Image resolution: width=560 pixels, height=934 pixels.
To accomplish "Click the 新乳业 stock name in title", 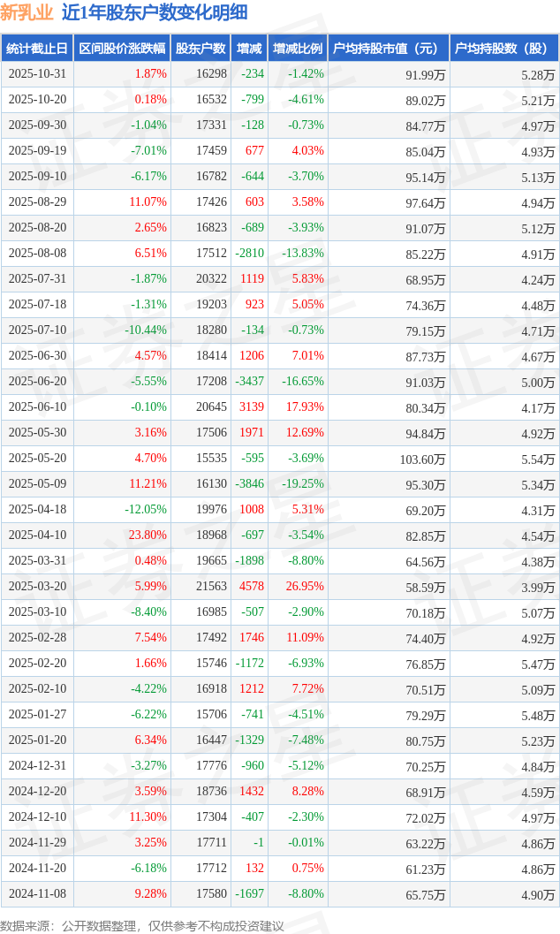I will pos(26,12).
